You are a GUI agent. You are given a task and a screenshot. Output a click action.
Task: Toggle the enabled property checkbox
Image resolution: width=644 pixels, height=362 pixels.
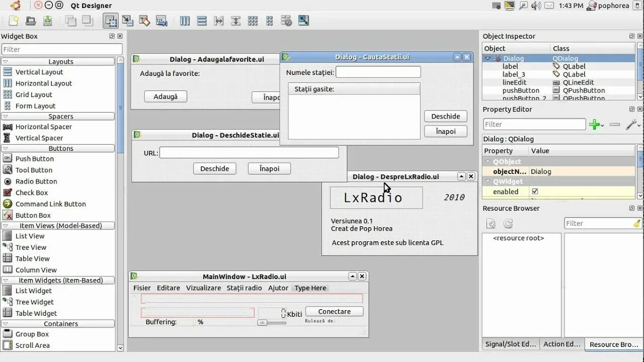535,192
